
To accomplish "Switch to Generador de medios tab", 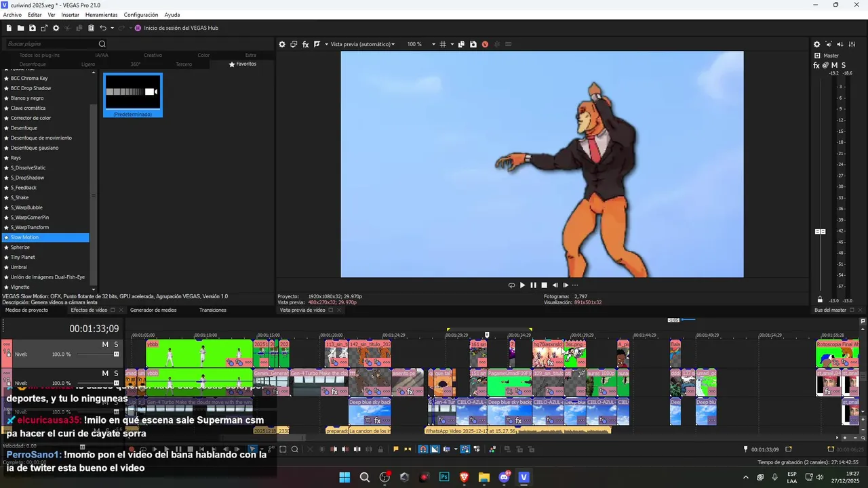I will tap(153, 310).
